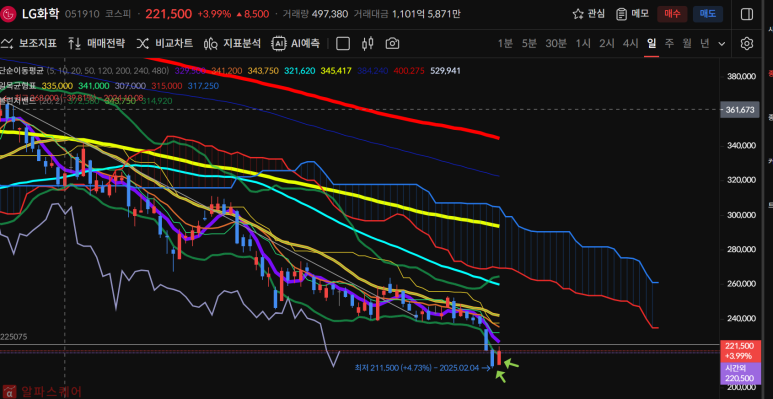773x399 pixels.
Task: Capture chart with camera icon
Action: click(x=392, y=43)
